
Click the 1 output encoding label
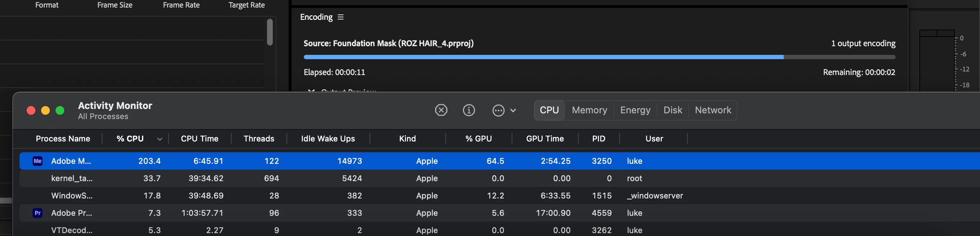863,43
